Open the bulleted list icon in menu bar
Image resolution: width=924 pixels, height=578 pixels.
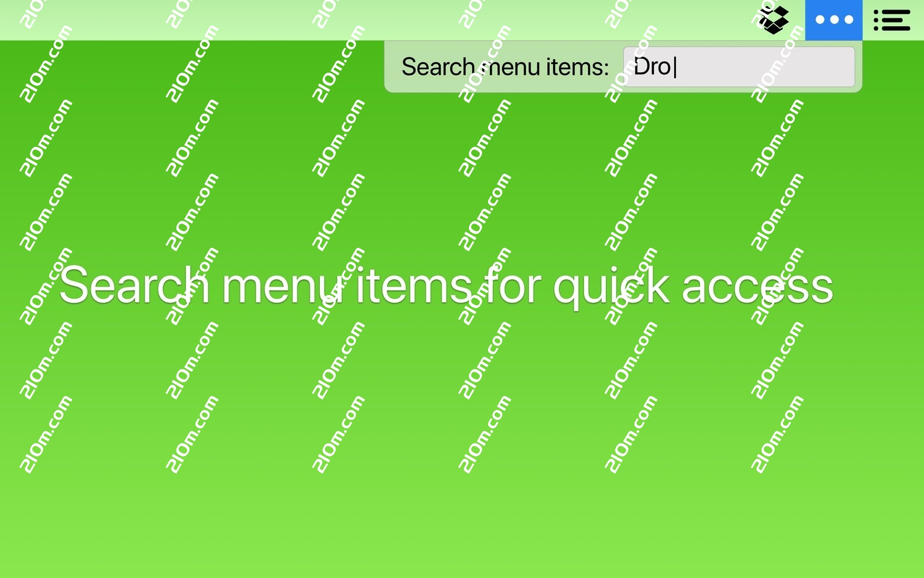[891, 20]
